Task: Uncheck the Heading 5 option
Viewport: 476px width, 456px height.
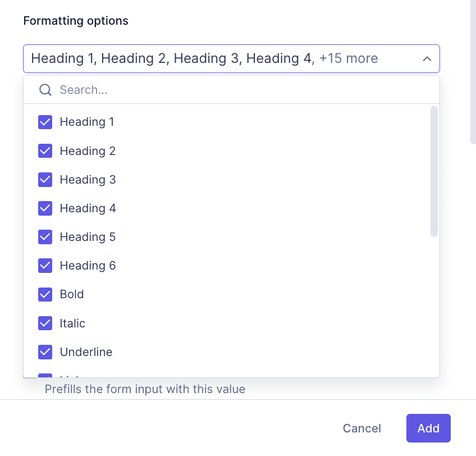Action: 45,237
